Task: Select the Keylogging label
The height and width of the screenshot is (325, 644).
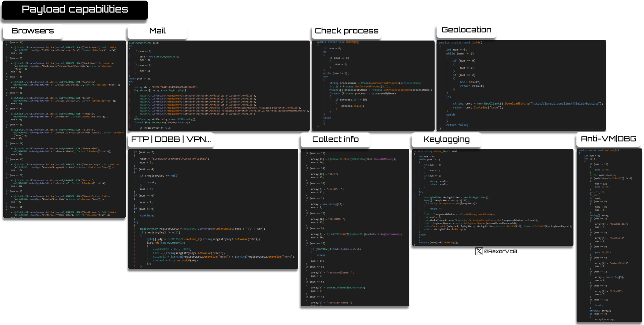Action: coord(446,139)
